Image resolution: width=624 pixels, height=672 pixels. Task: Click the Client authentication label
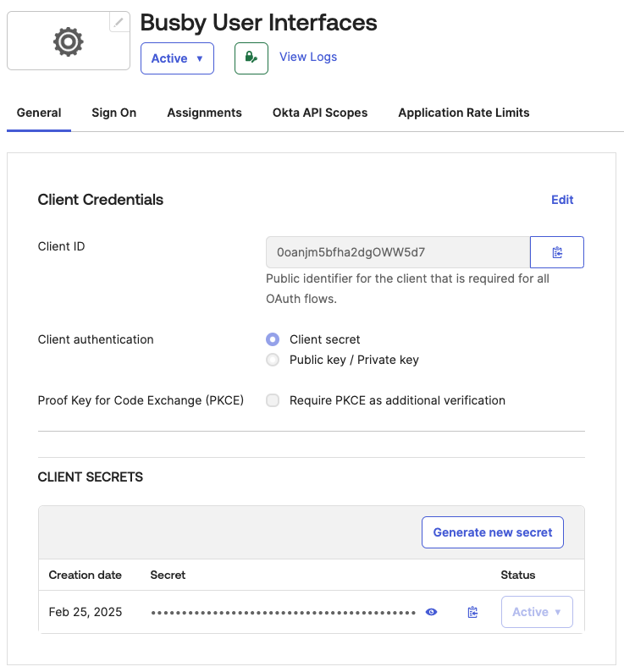96,339
